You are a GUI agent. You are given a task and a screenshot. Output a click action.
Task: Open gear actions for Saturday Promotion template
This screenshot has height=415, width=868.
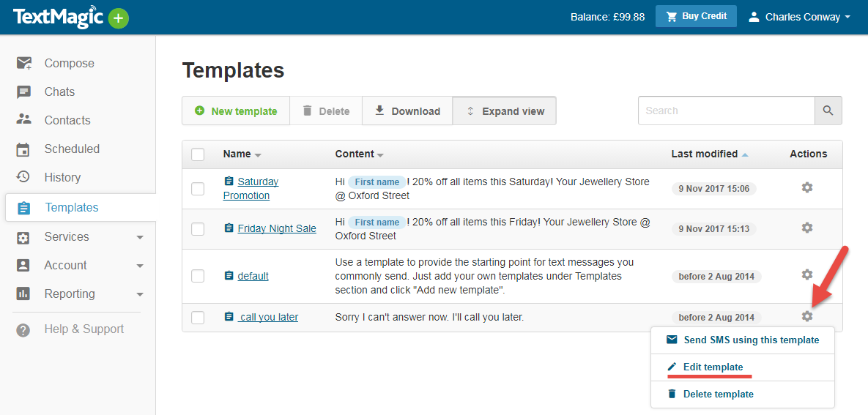point(806,187)
